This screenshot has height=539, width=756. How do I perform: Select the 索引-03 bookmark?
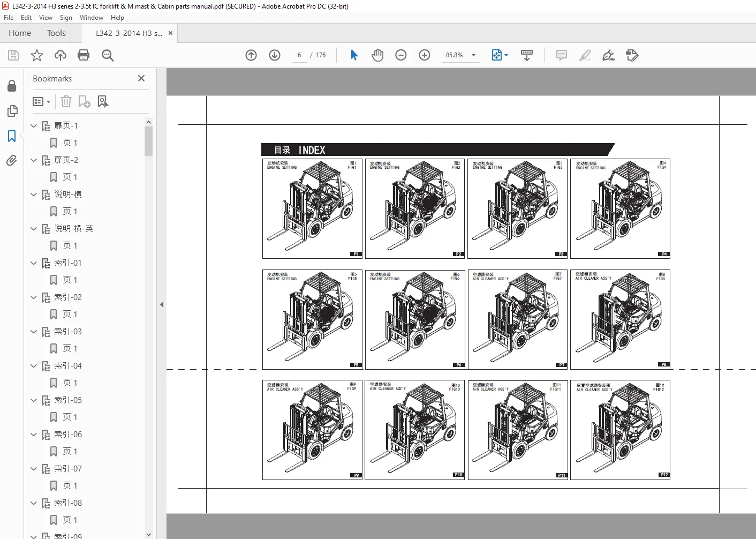68,332
